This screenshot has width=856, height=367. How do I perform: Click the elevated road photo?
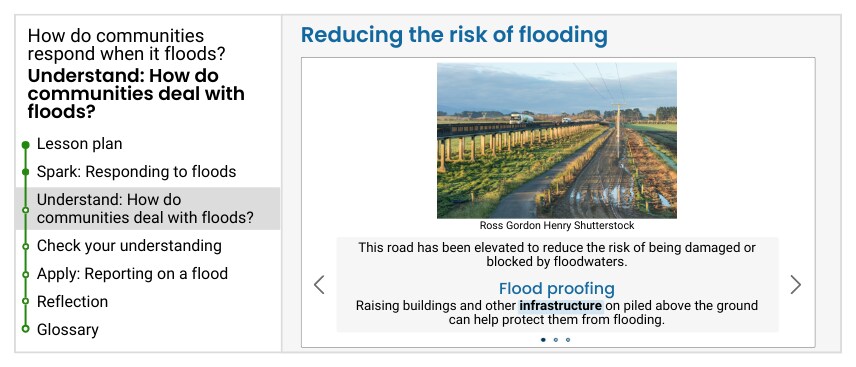[x=557, y=140]
